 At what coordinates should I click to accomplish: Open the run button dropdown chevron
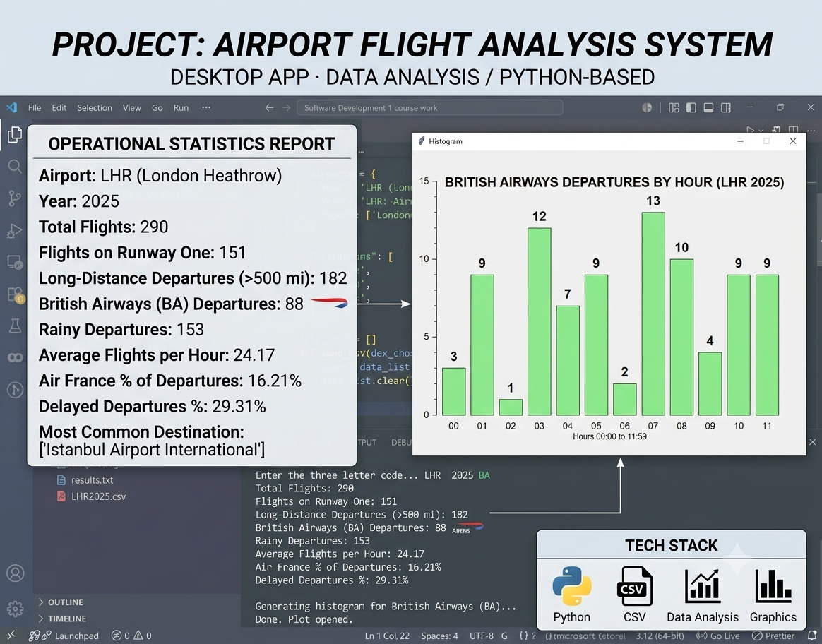pyautogui.click(x=761, y=130)
